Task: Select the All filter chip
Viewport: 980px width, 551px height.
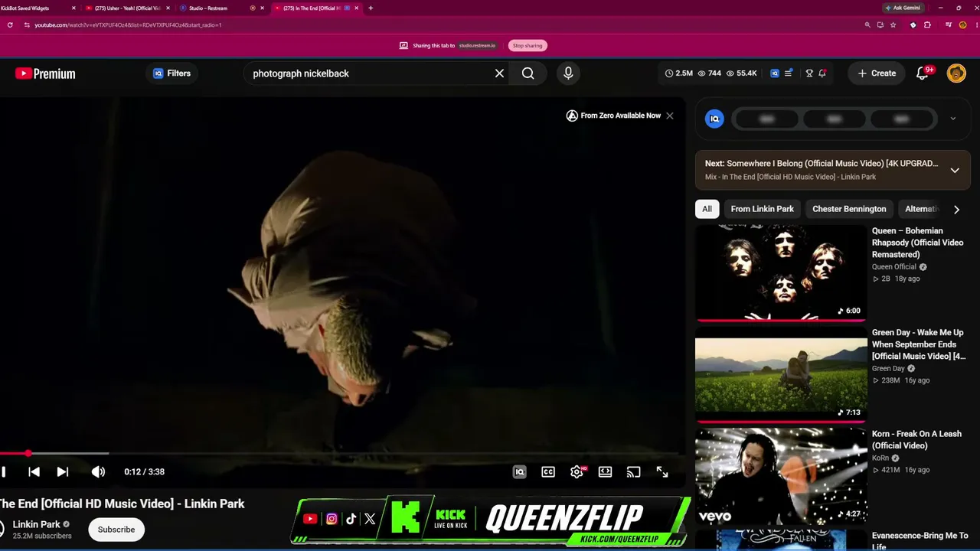Action: pyautogui.click(x=707, y=209)
